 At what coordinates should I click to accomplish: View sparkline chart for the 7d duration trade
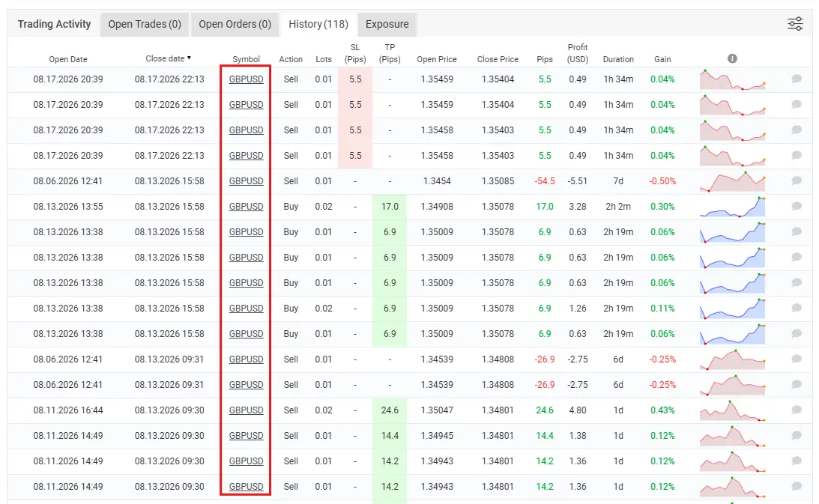pyautogui.click(x=732, y=181)
